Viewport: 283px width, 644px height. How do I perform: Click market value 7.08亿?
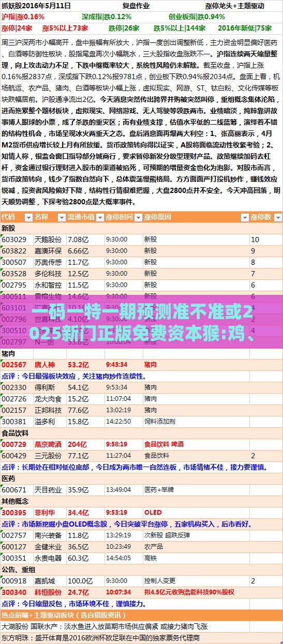(x=78, y=239)
